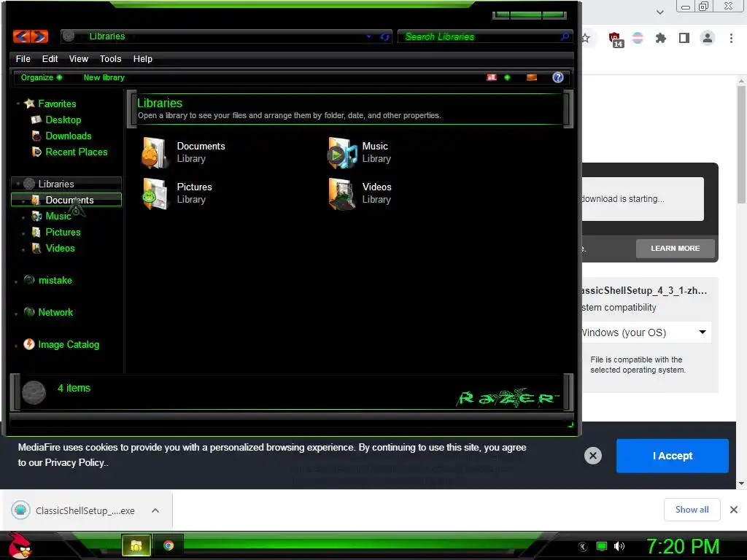Select Pictures in the sidebar tree

(x=63, y=233)
